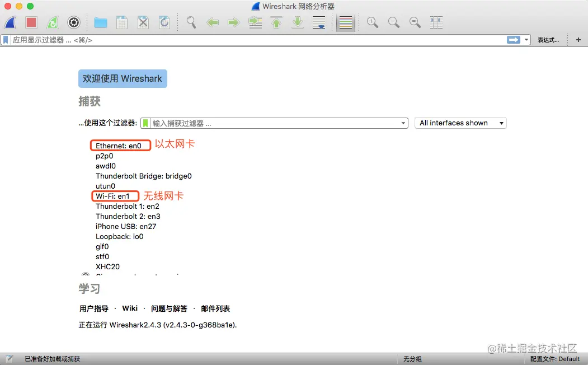The image size is (588, 365).
Task: Select Thunderbolt 1: en2 interface
Action: 128,207
